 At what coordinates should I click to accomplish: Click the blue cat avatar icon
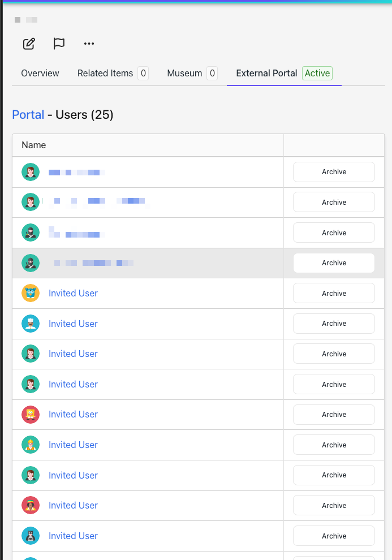coord(31,536)
